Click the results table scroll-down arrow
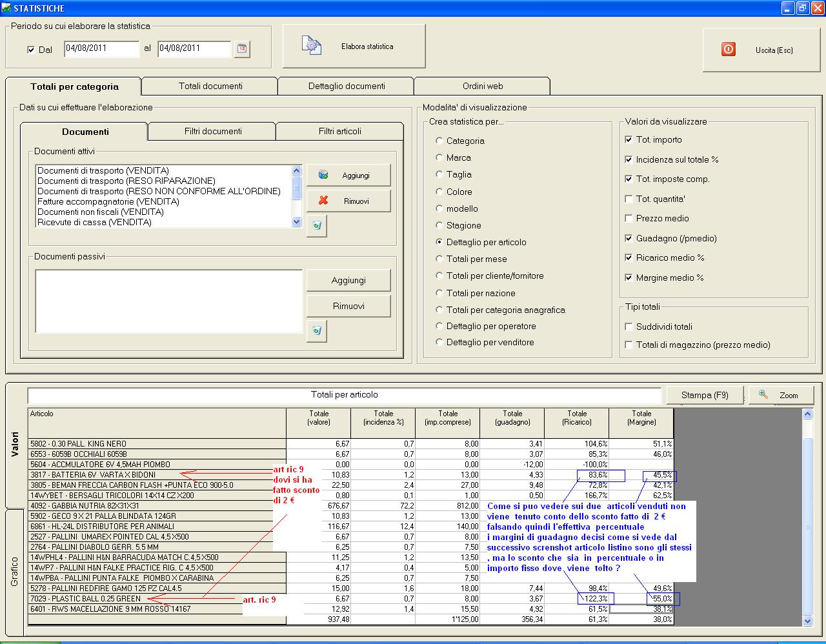826x644 pixels. tap(807, 621)
